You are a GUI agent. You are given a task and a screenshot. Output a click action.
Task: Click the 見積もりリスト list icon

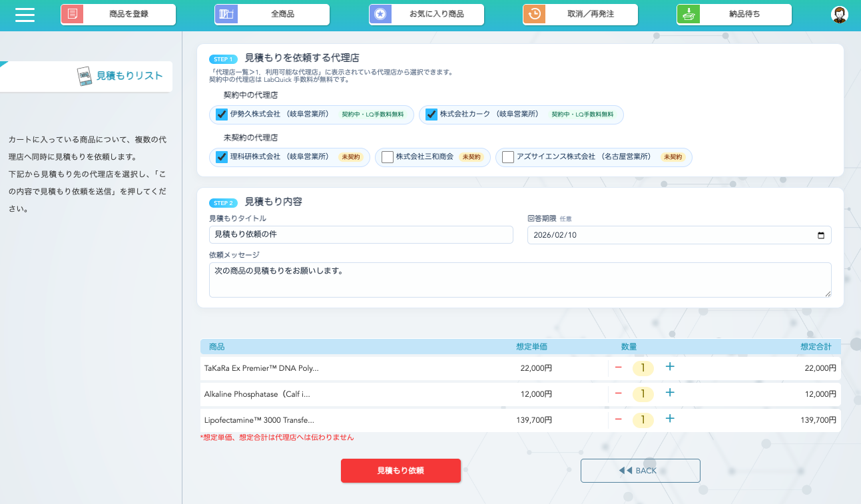tap(85, 77)
